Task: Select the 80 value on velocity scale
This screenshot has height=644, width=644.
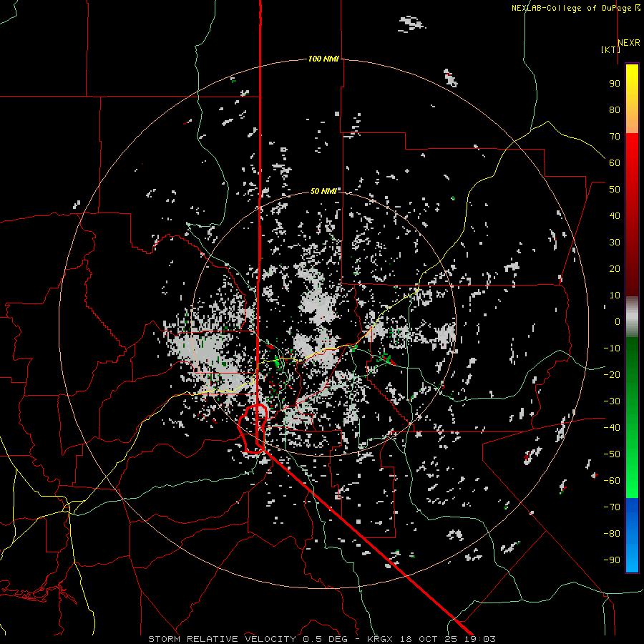Action: (x=615, y=109)
